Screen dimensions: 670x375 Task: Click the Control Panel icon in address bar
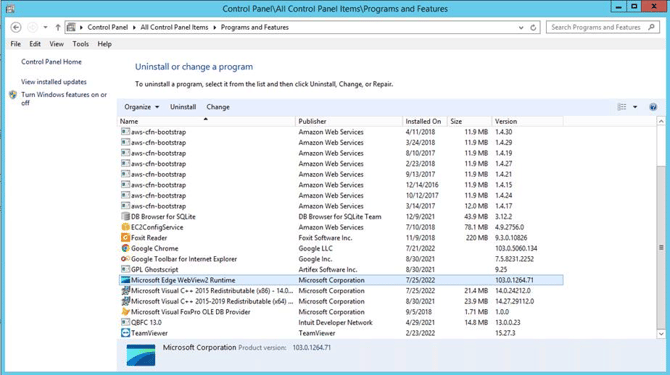(71, 27)
